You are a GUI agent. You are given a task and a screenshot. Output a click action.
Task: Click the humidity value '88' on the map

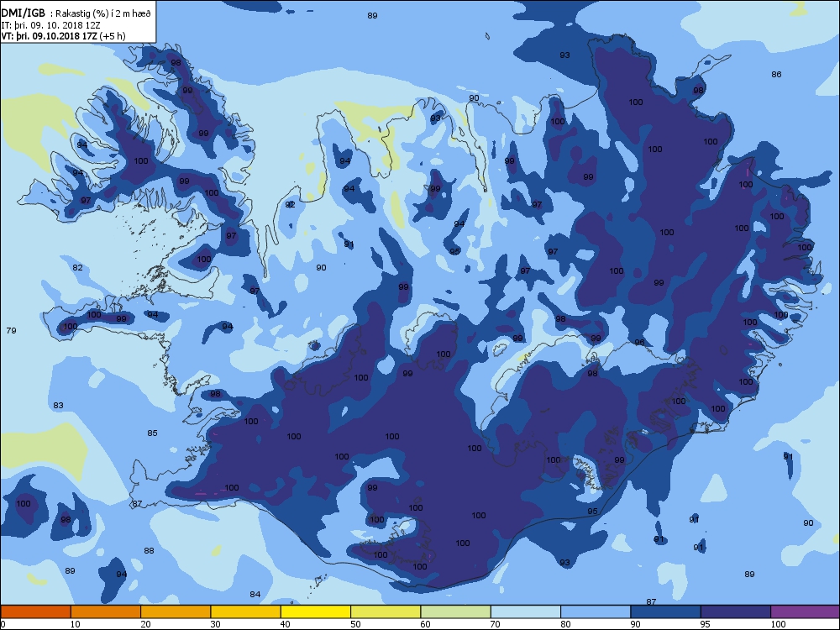149,550
